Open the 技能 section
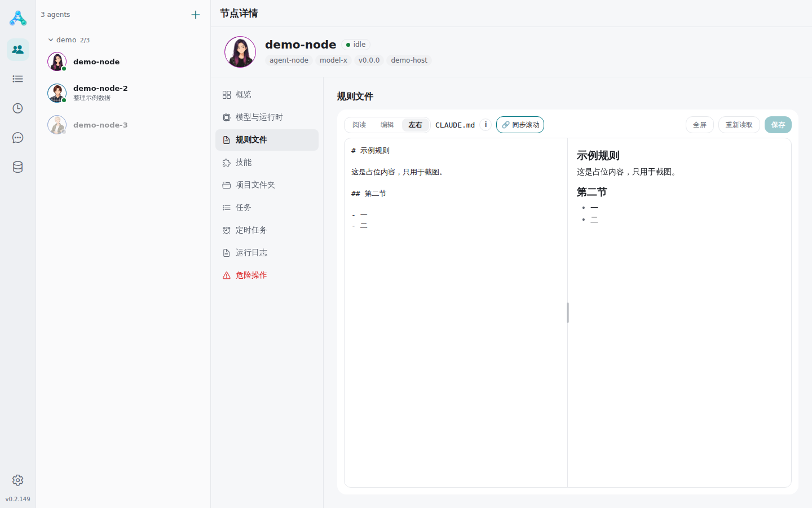This screenshot has width=812, height=508. click(267, 163)
